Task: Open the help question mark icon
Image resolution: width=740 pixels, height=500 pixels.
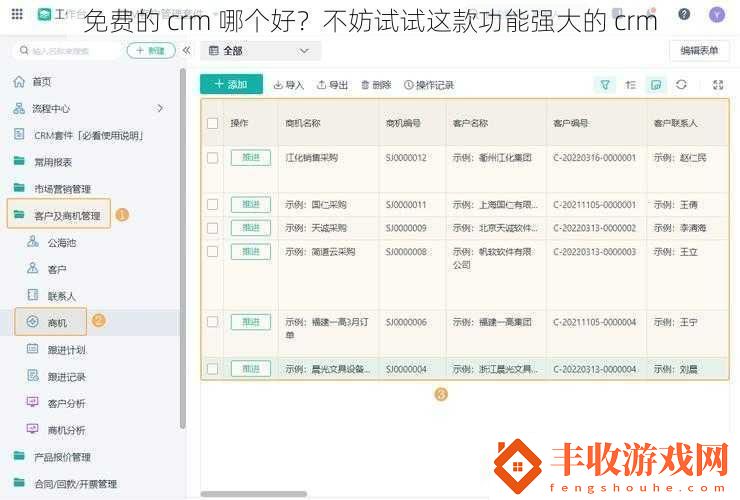Action: click(684, 14)
